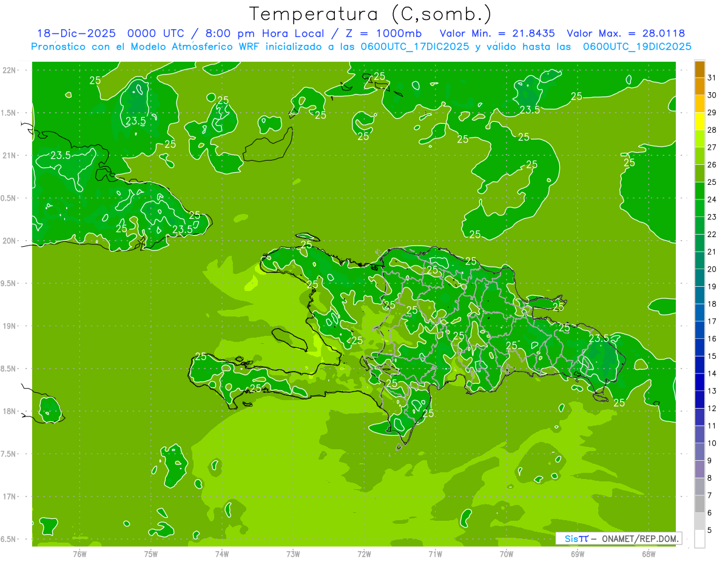Click the valid-until time '0600UTC_19DIC2025'
Screen dimensions: 728x562
[637, 47]
